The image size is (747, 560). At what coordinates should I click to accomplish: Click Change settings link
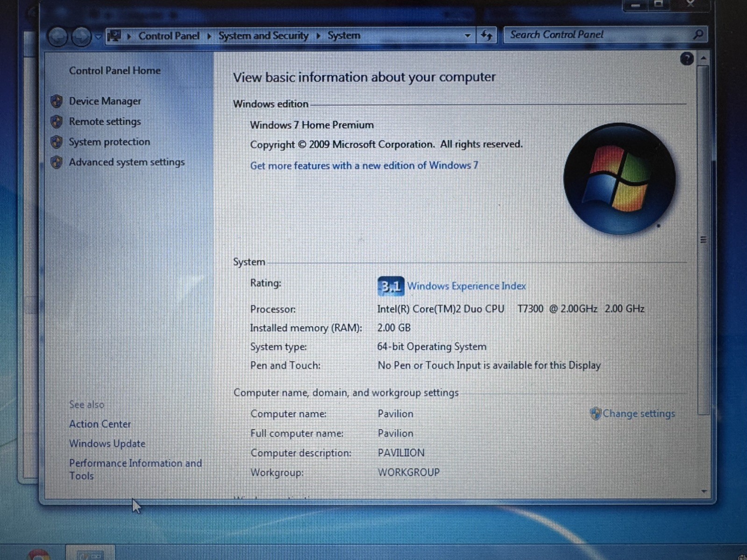click(x=639, y=413)
